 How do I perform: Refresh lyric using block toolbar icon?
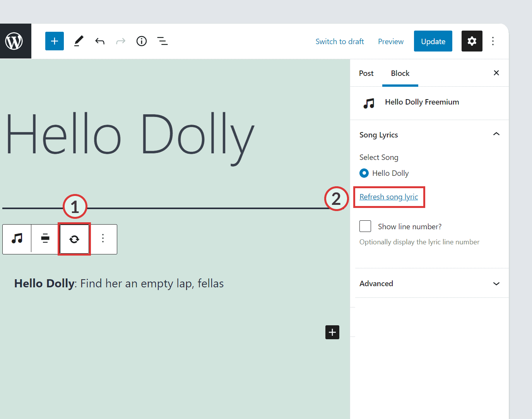point(74,239)
